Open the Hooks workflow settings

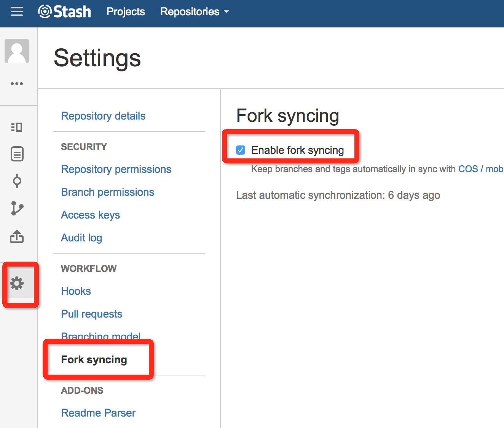pos(76,291)
